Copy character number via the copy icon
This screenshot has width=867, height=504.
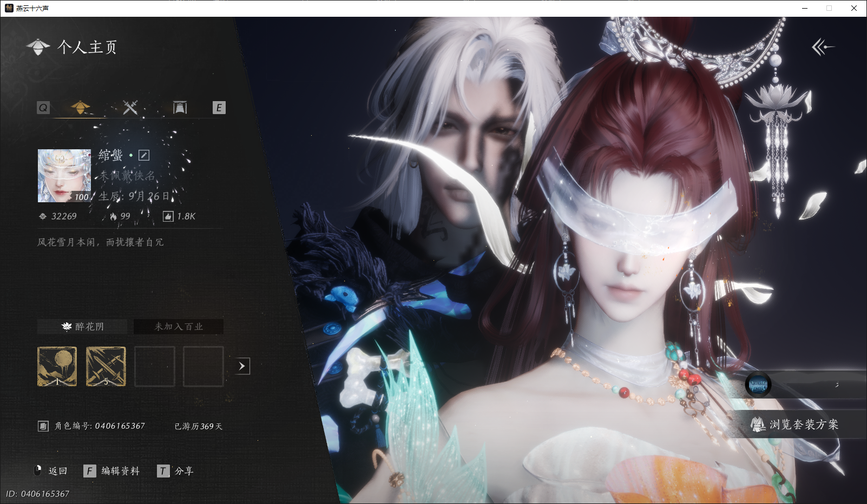pyautogui.click(x=43, y=426)
